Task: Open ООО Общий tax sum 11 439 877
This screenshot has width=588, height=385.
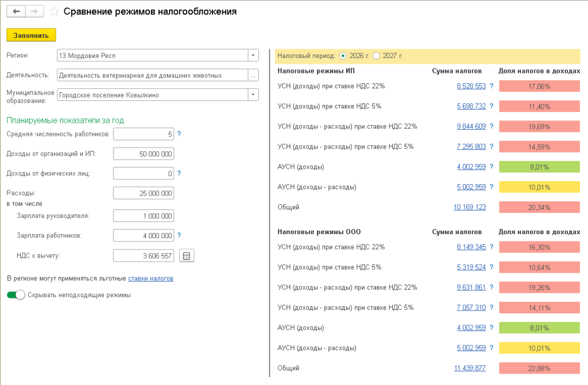Action: coord(470,368)
